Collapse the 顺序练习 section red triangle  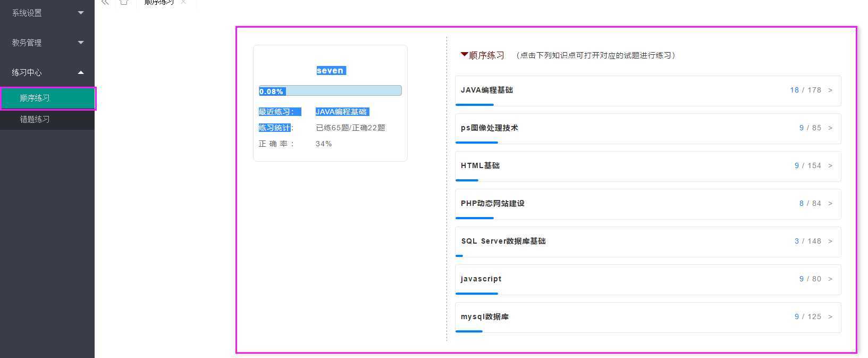pos(464,54)
